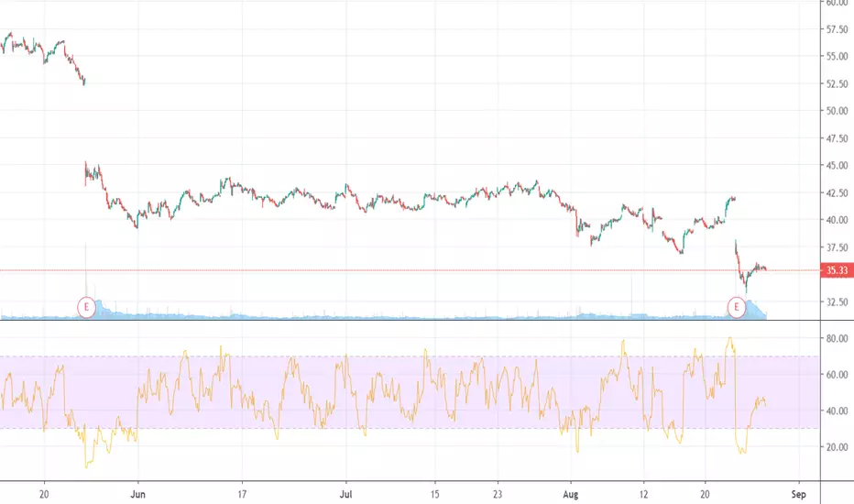Screen dimensions: 854x504
Task: Click the 60.00 RSI axis label
Action: [837, 375]
